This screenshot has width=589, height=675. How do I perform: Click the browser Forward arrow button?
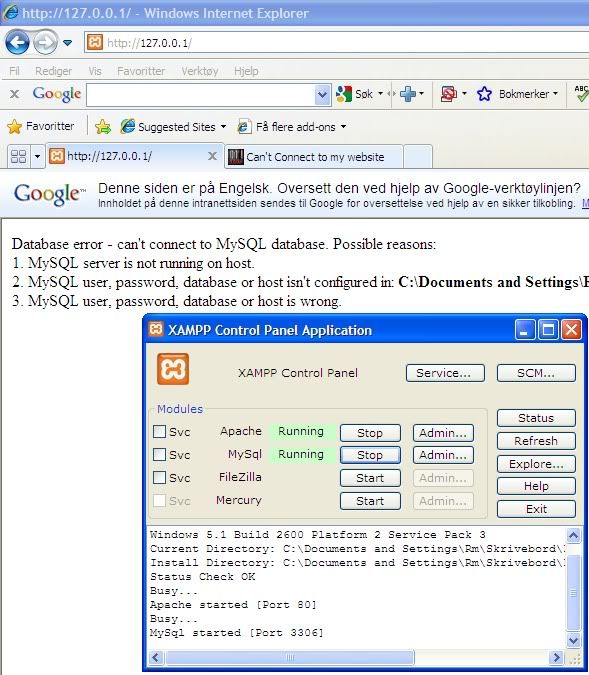click(46, 42)
